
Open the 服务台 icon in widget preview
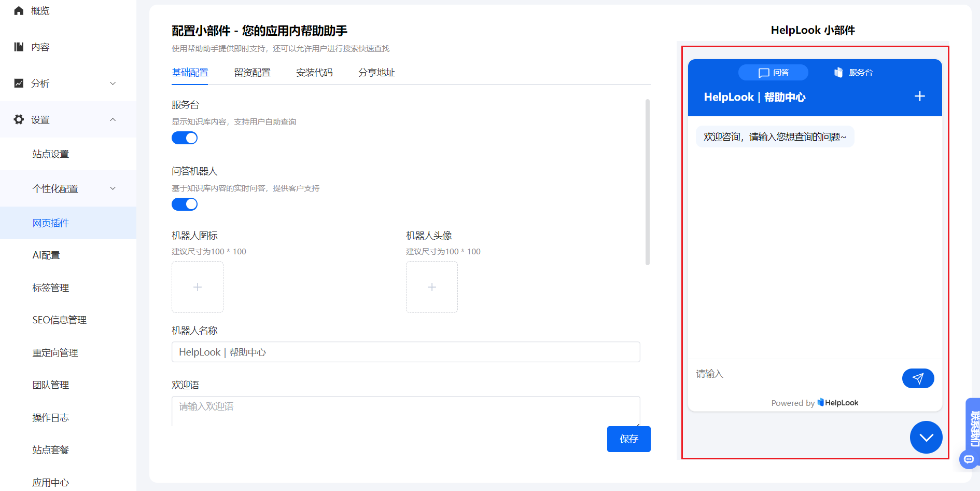pyautogui.click(x=838, y=73)
